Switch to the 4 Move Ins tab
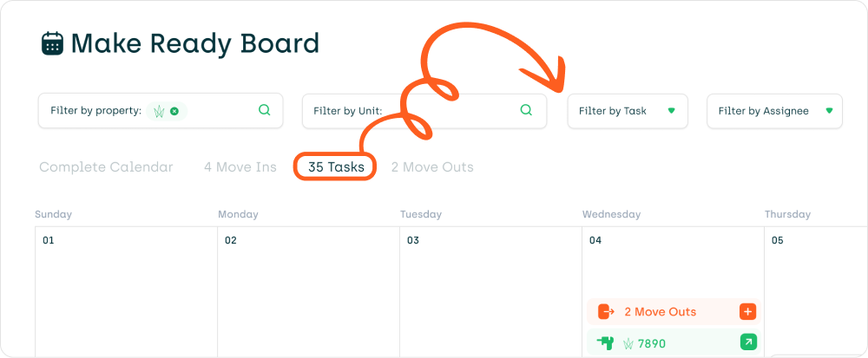The height and width of the screenshot is (358, 868). (x=240, y=166)
